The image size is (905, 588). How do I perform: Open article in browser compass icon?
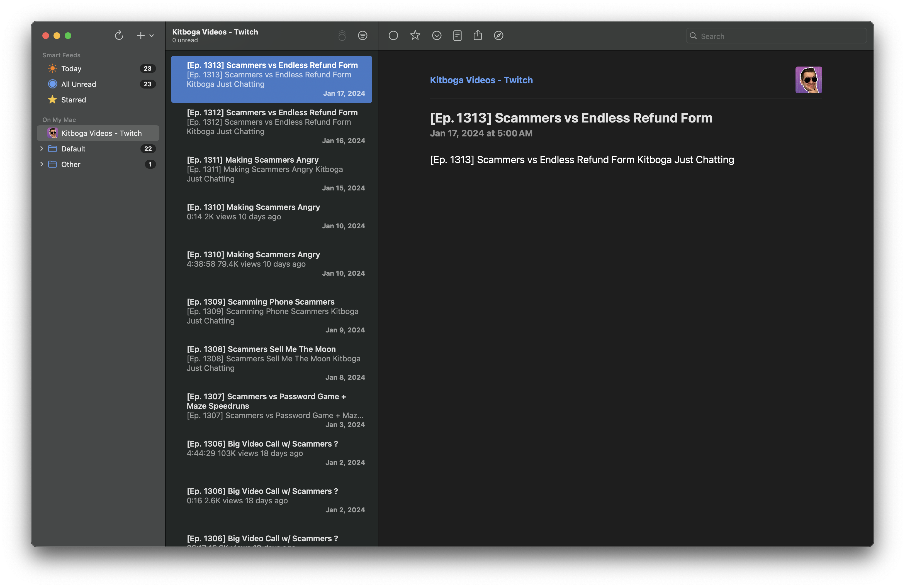tap(498, 35)
